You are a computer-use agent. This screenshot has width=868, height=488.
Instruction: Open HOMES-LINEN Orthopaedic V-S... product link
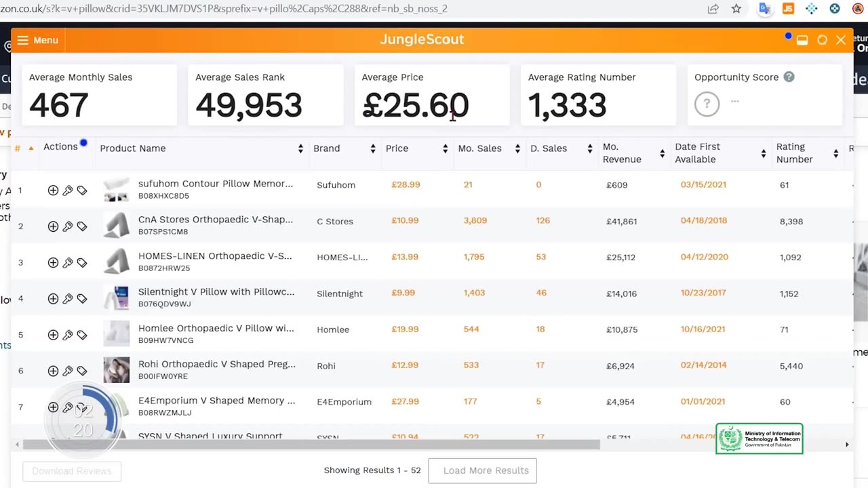[215, 256]
